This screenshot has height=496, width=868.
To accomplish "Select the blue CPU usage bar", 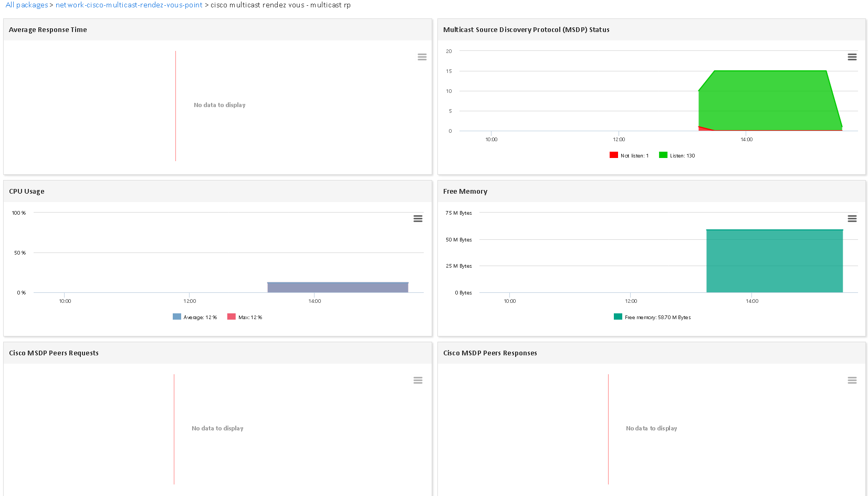I will coord(338,287).
